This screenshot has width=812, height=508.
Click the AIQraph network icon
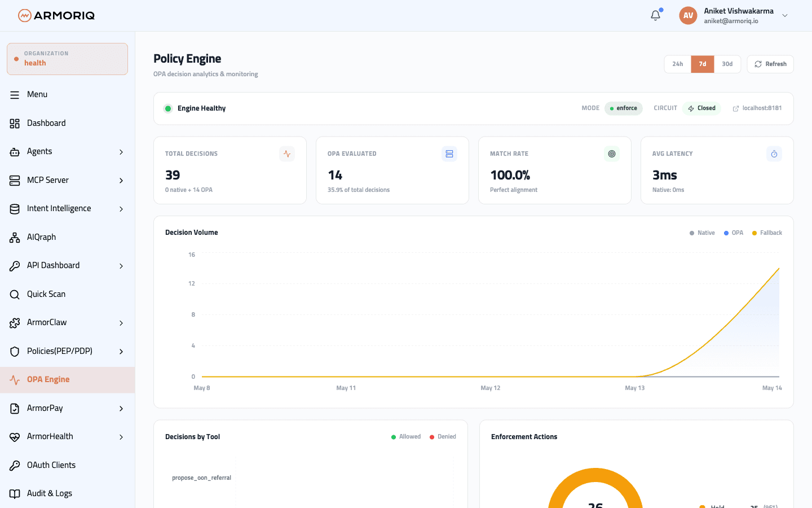(15, 237)
